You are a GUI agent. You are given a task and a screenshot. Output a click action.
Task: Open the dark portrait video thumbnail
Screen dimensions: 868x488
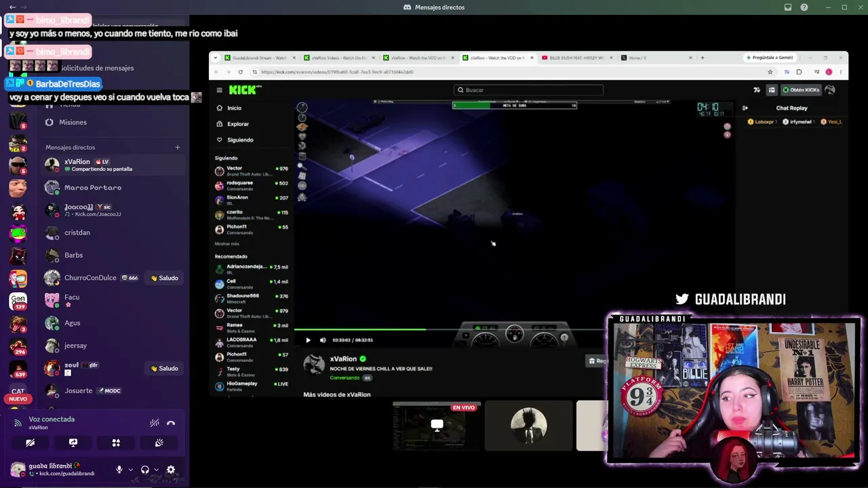pyautogui.click(x=529, y=426)
